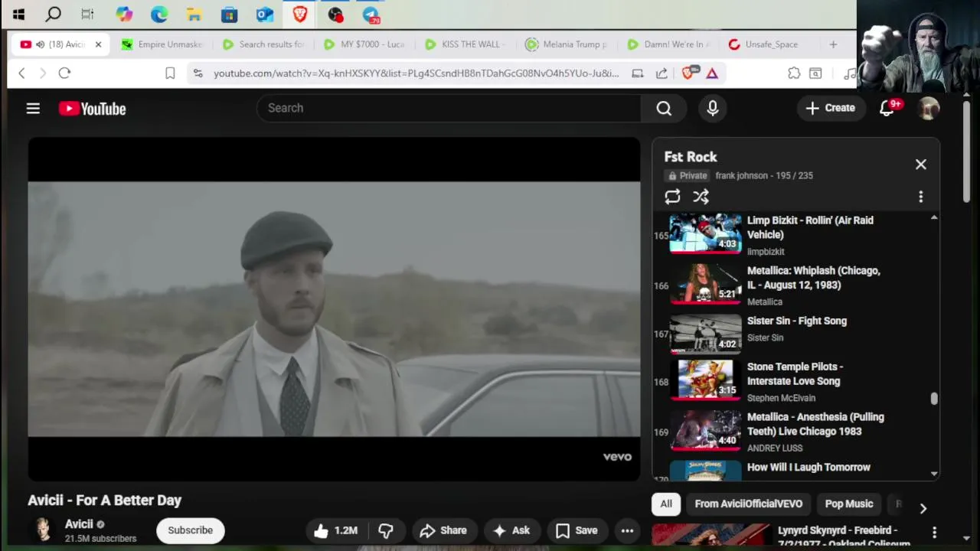
Task: Open the Telegram taskbar icon
Action: [x=371, y=14]
